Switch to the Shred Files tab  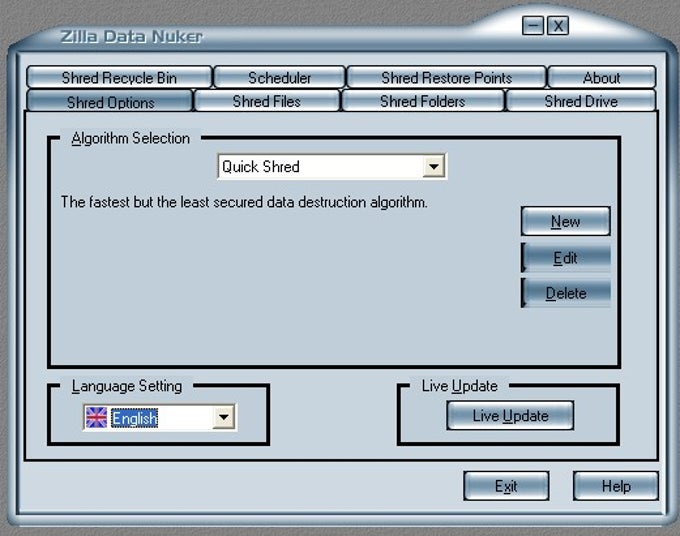(267, 101)
